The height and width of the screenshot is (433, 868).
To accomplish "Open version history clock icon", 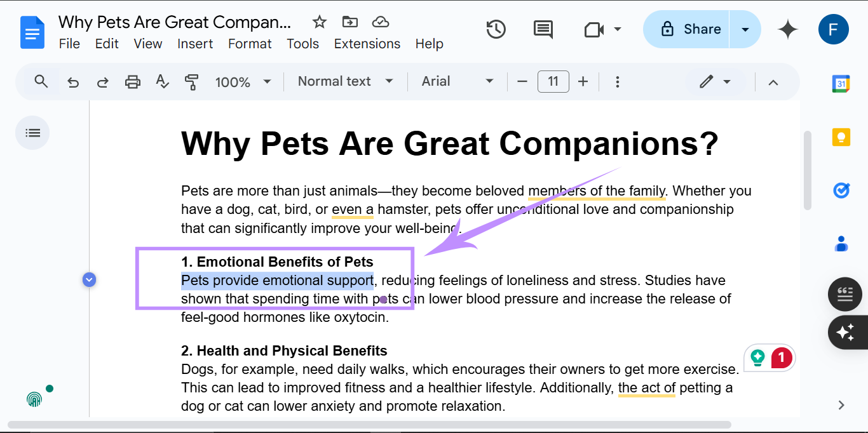I will coord(496,29).
